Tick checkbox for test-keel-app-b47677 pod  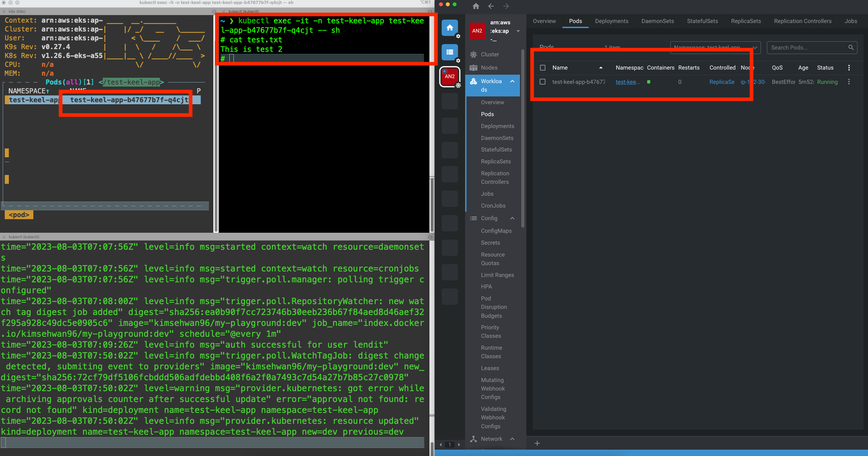(543, 82)
